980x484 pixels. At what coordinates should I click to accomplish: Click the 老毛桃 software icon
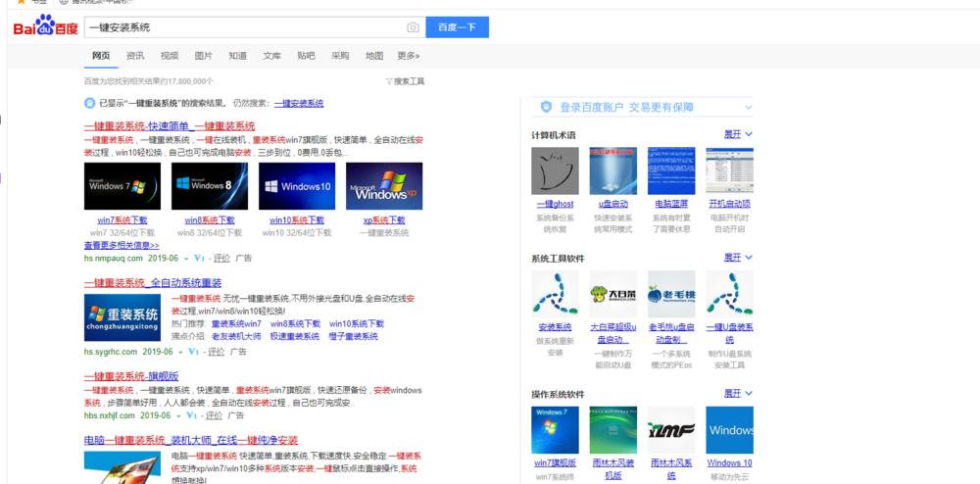671,294
